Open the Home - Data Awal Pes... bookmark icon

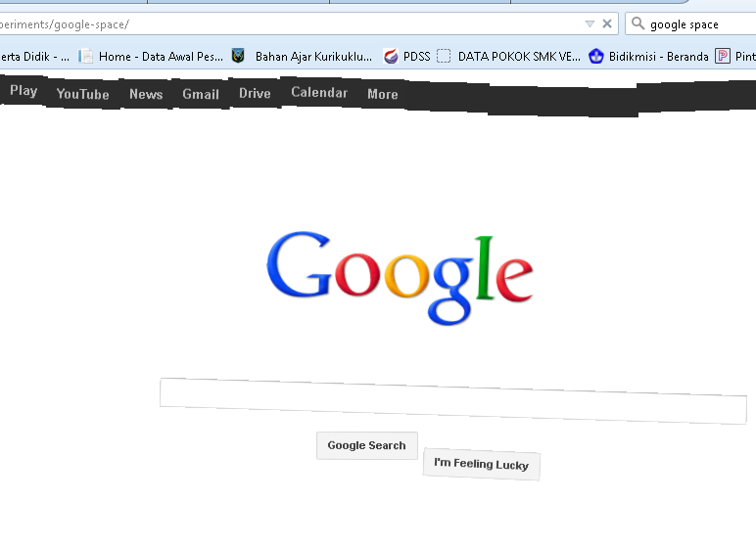(x=85, y=57)
